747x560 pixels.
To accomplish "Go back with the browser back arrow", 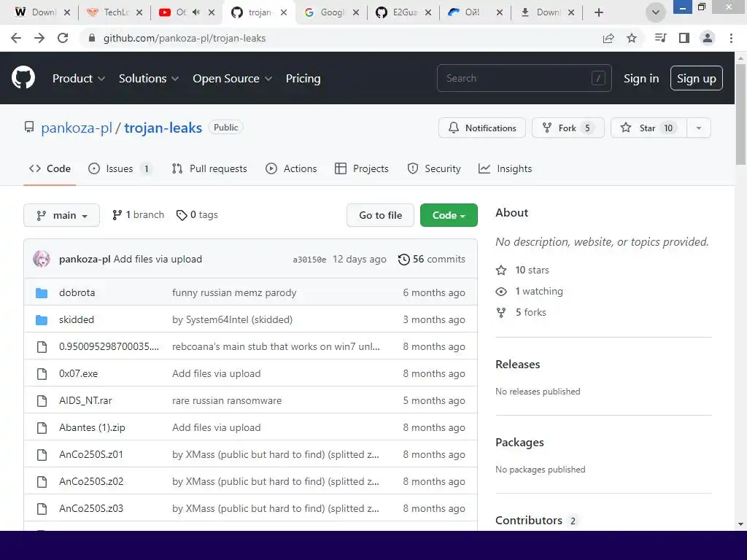I will 16,38.
